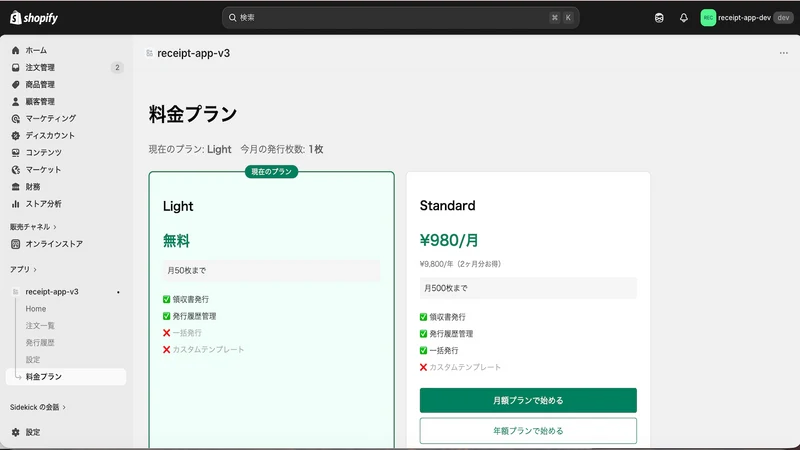
Task: Click the Standard plan heading
Action: pos(447,206)
